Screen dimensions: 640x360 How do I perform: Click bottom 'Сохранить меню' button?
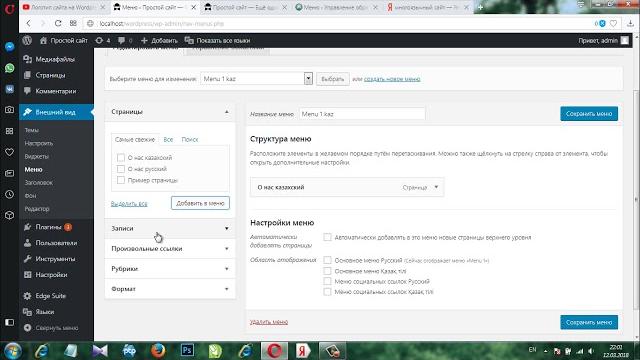pyautogui.click(x=589, y=322)
